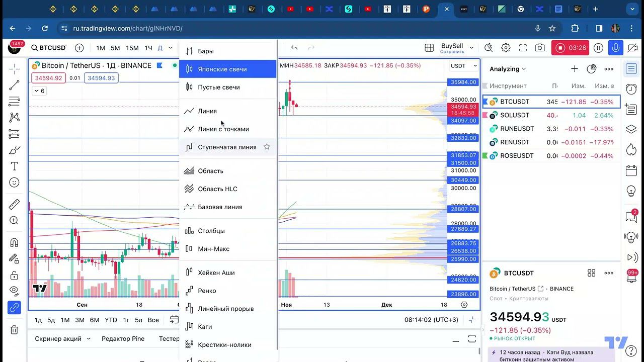Toggle stay in drawing mode

pos(14,258)
